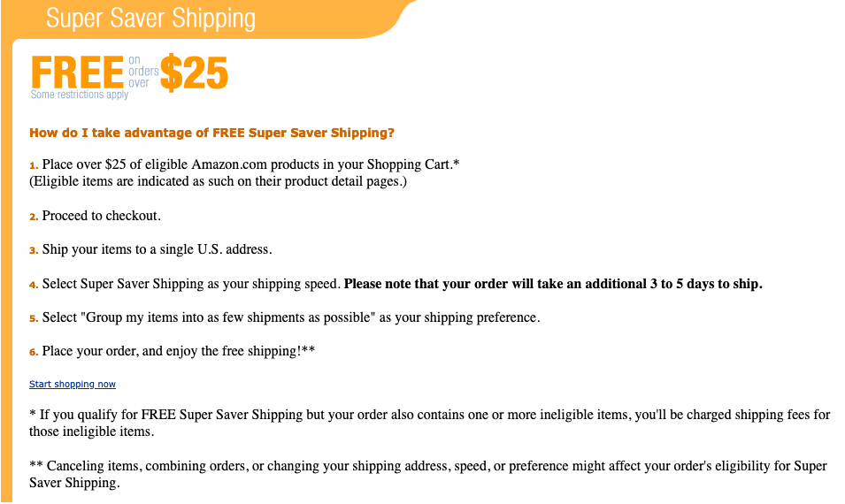Click the "Some restrictions apply" text

point(80,95)
